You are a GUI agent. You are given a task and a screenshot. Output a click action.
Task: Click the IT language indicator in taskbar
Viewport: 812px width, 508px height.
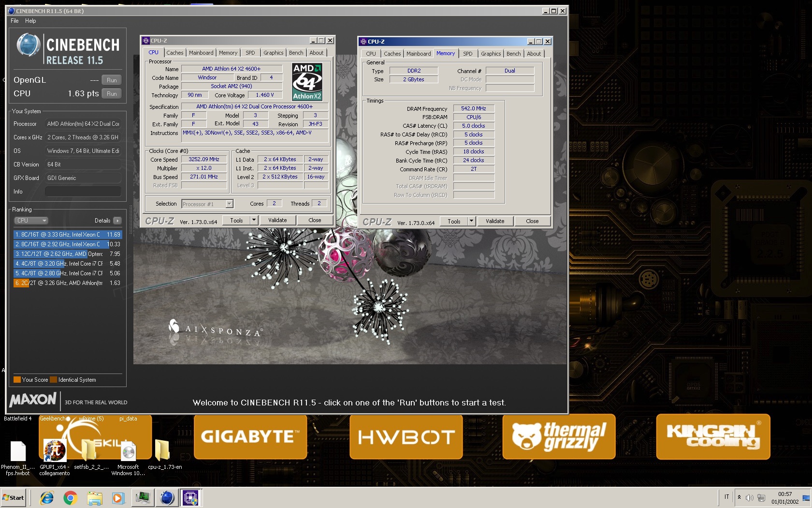[x=726, y=497]
